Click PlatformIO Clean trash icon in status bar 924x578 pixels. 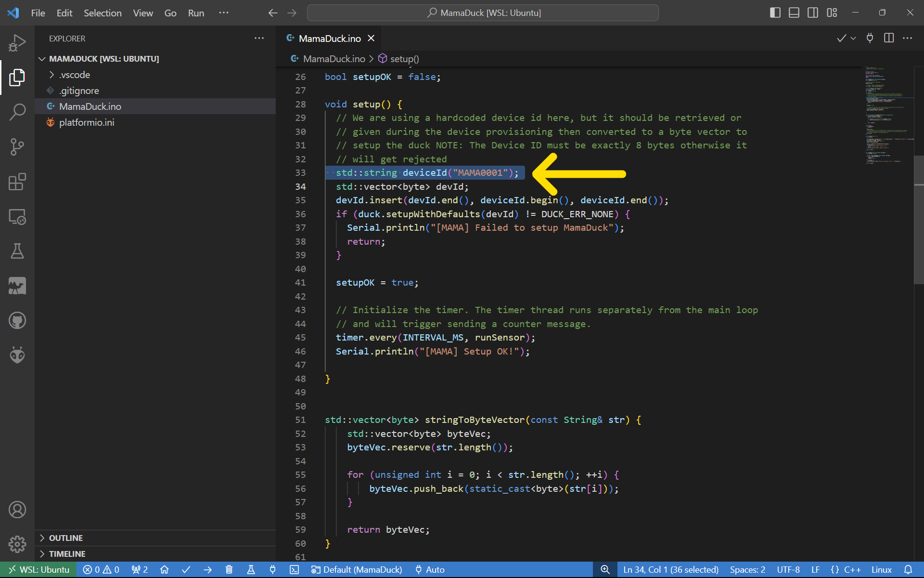229,570
